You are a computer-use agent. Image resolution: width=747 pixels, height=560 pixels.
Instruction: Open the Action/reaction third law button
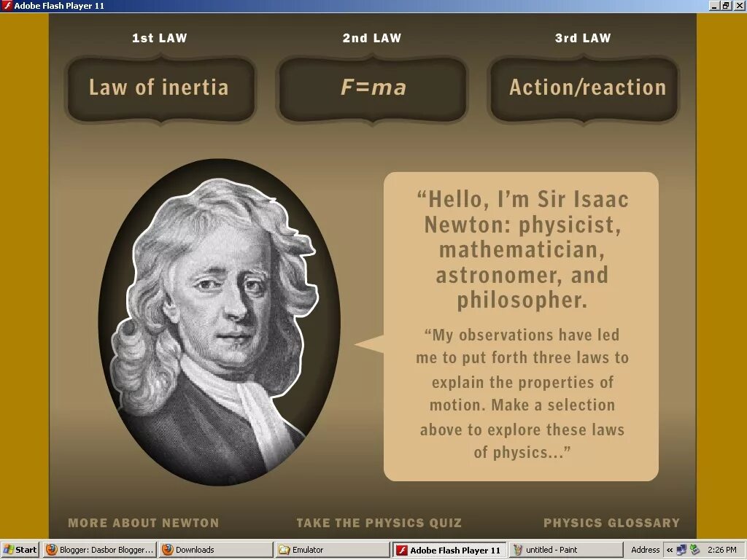584,88
